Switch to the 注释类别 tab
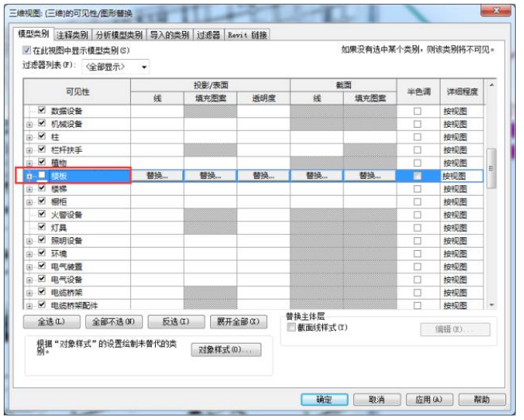This screenshot has width=524, height=420. point(73,35)
